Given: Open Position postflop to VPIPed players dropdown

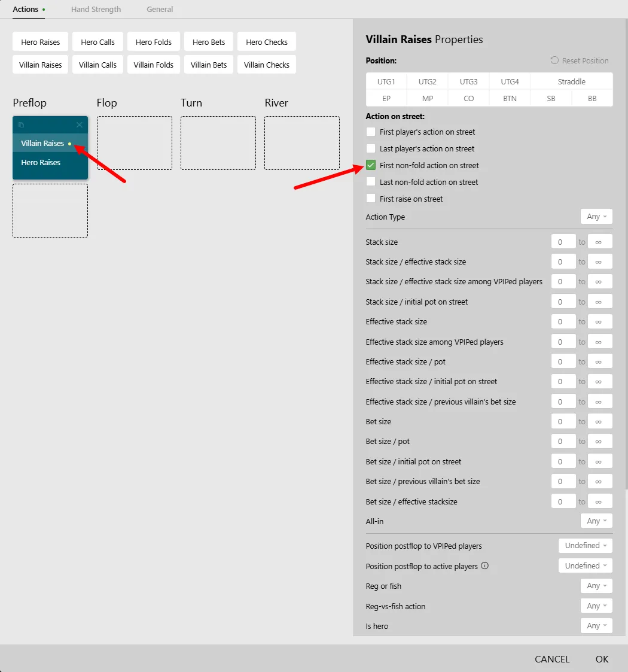Looking at the screenshot, I should coord(585,546).
